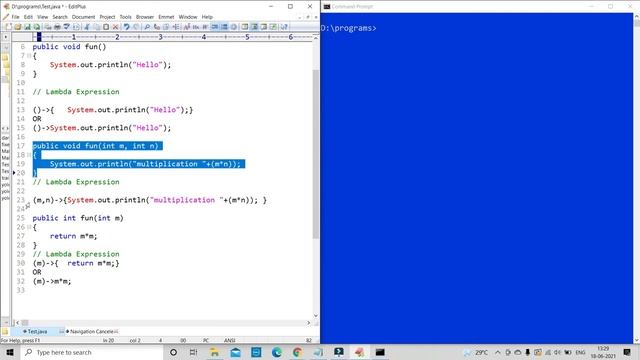This screenshot has width=640, height=360.
Task: Open the View menu
Action: click(x=42, y=17)
